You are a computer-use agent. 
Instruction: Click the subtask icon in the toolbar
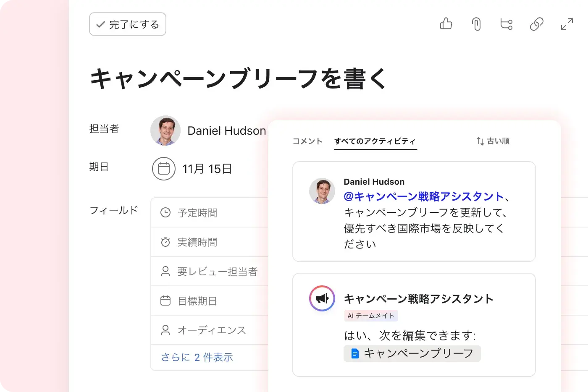point(507,24)
